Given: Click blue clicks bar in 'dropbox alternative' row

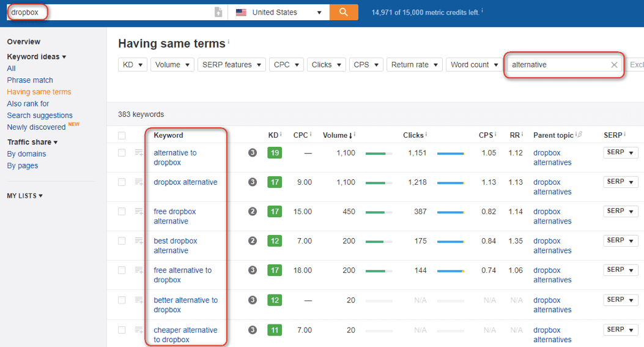Looking at the screenshot, I should (451, 182).
